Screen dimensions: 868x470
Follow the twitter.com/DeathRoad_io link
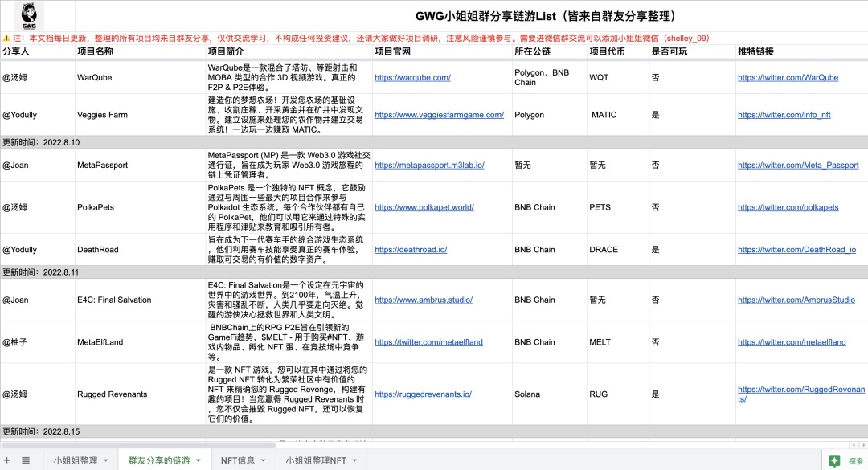pyautogui.click(x=796, y=250)
